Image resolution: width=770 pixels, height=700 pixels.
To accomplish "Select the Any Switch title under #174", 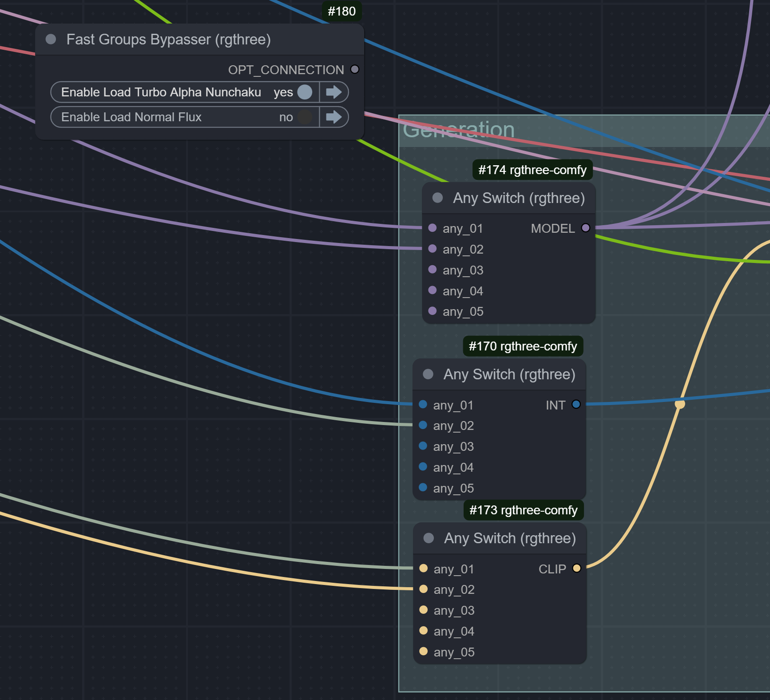I will coord(519,198).
